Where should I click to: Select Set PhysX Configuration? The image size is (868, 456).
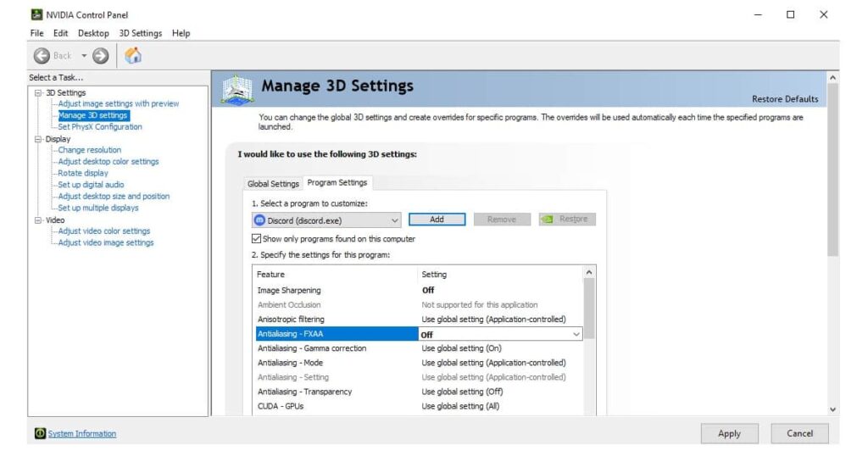[100, 127]
